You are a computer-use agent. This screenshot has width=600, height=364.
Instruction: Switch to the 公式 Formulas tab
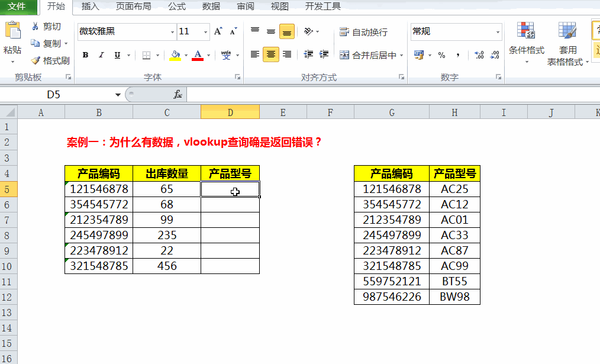(177, 6)
